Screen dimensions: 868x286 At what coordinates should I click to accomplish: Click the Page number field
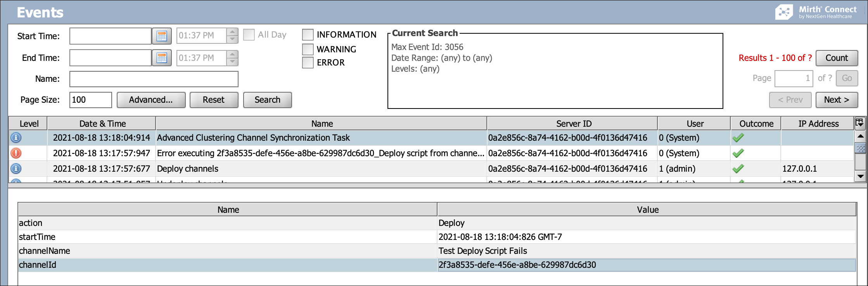point(794,78)
